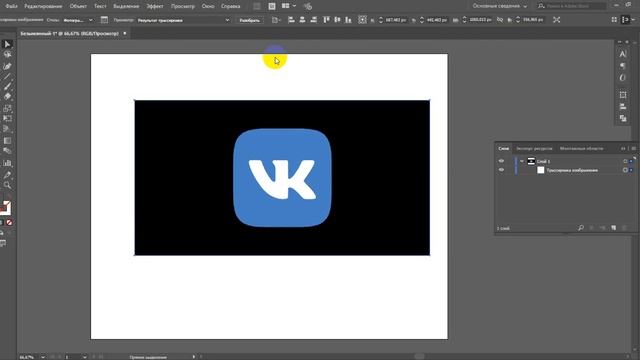Click the blue VK logo on canvas
The width and height of the screenshot is (640, 360).
coord(282,178)
